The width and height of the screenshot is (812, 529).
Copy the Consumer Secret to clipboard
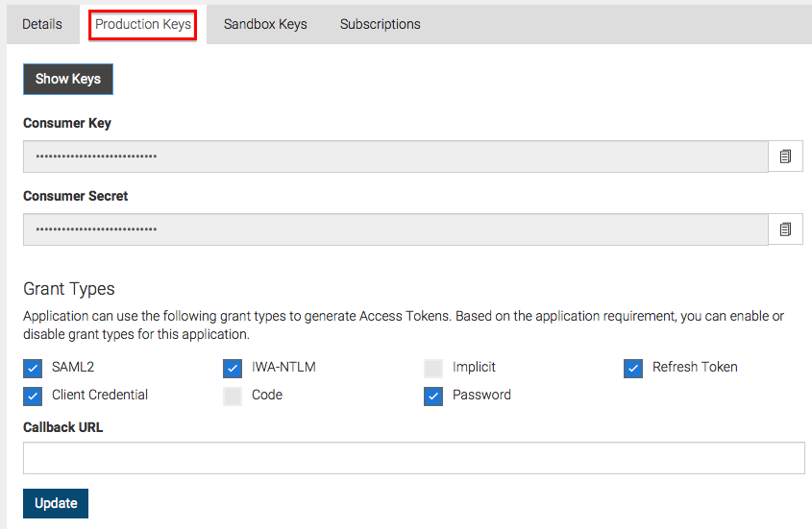click(785, 228)
